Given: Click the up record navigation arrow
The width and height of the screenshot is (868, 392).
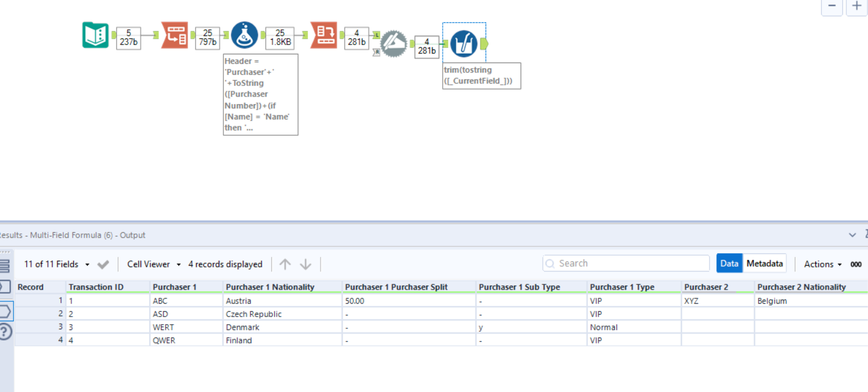Looking at the screenshot, I should point(286,264).
